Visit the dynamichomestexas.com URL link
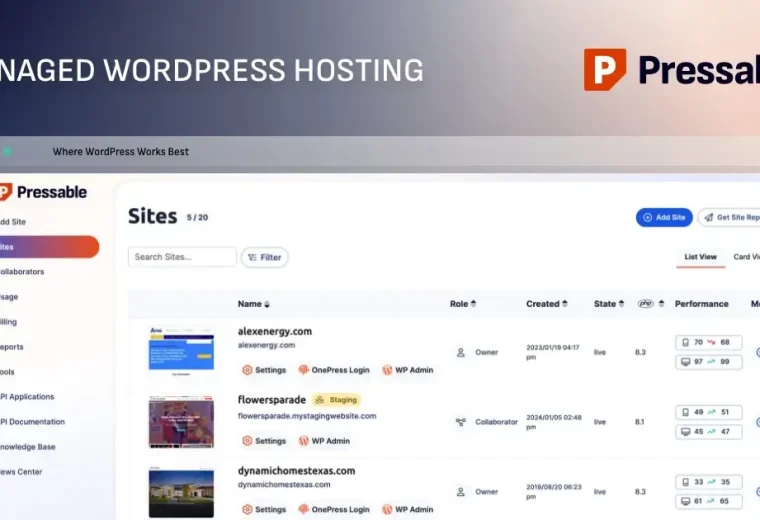 click(284, 485)
